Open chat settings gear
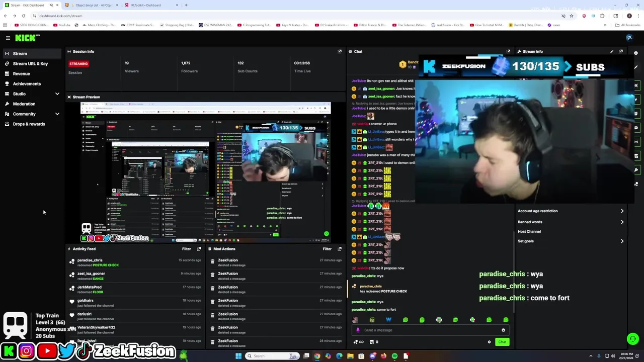644x362 pixels. pyautogui.click(x=489, y=342)
